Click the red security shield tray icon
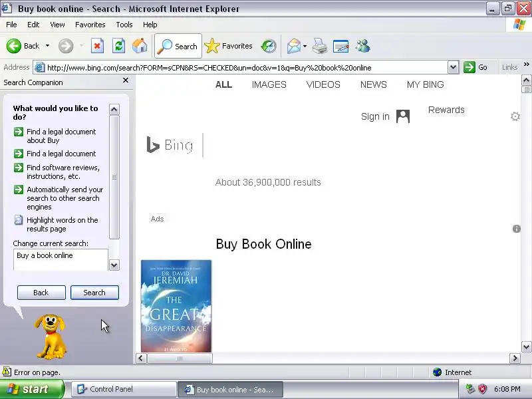This screenshot has width=532, height=399. click(x=482, y=389)
